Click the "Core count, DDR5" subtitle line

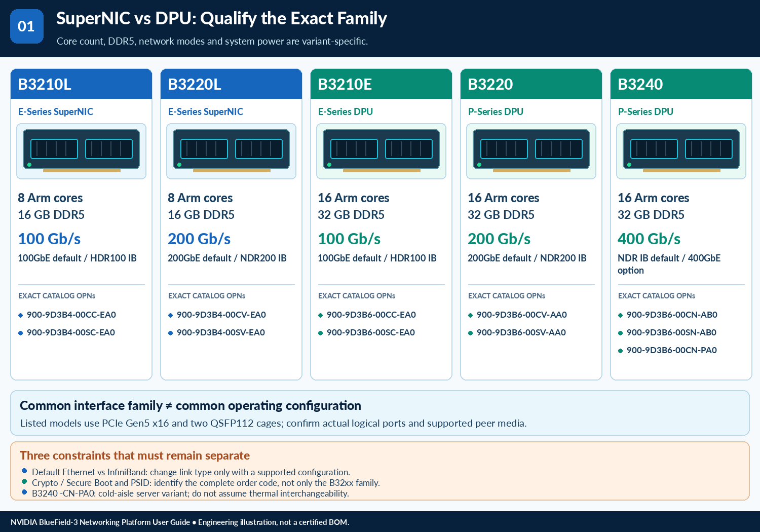(212, 41)
